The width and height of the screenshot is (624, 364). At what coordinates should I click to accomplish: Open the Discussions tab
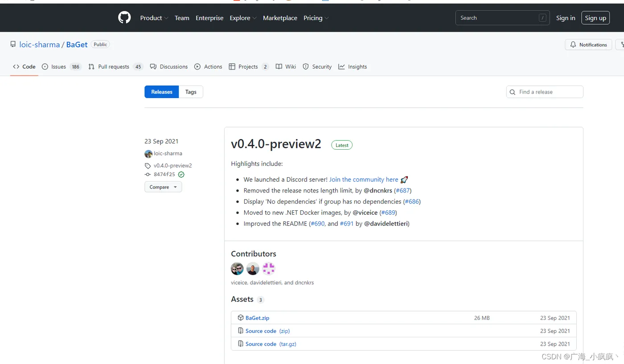point(169,67)
